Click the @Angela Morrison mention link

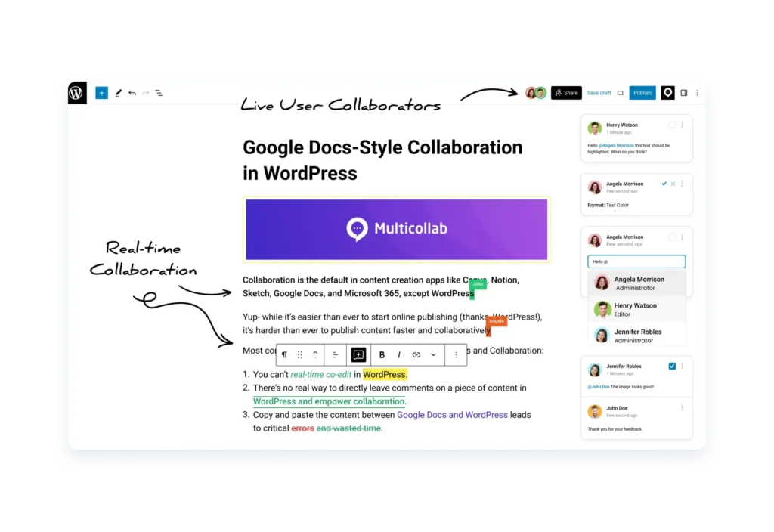[x=616, y=146]
